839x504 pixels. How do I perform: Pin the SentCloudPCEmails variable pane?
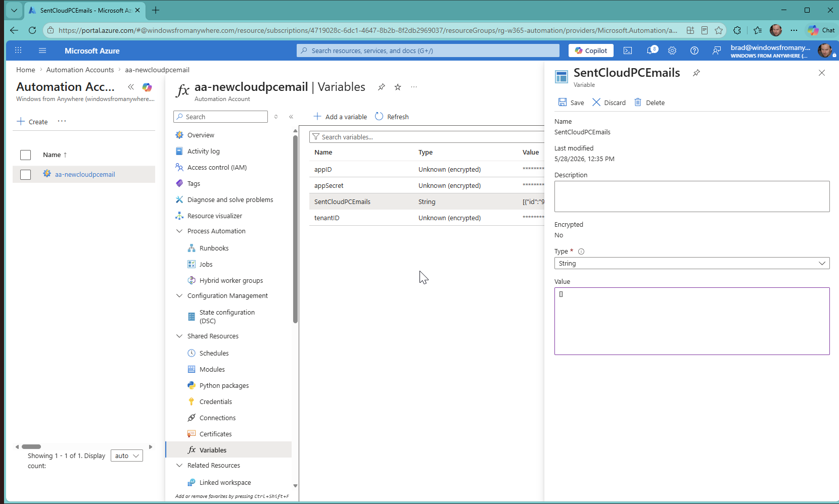pos(696,73)
